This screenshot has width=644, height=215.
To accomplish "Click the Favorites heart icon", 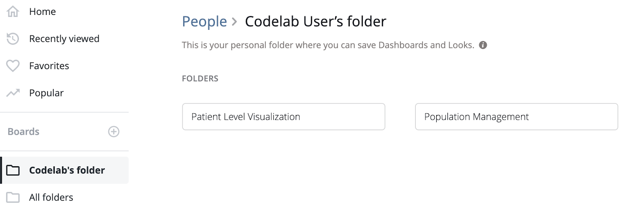I will coord(13,66).
